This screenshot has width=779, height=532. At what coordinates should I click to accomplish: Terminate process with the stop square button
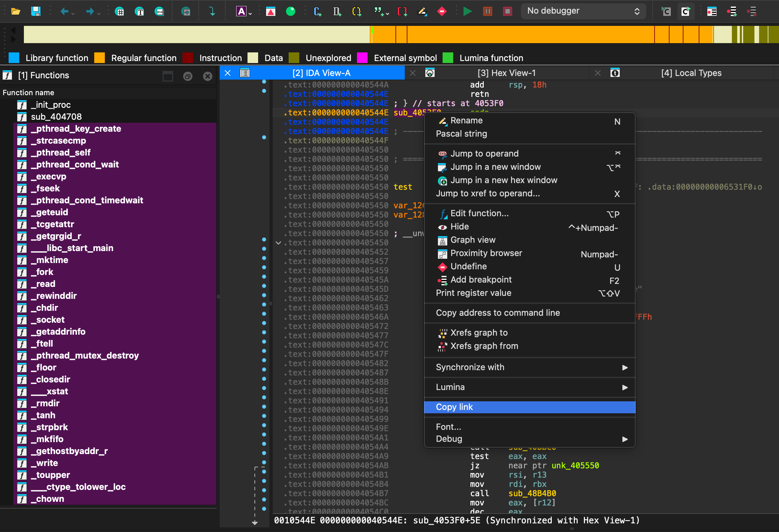pos(508,11)
